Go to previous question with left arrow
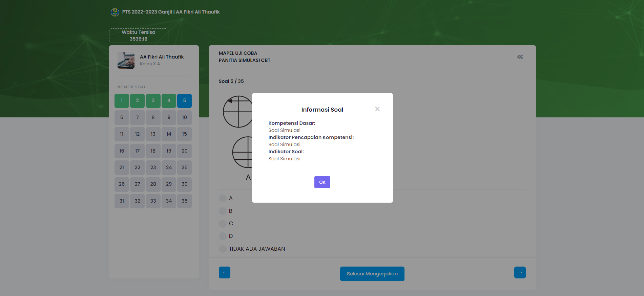The height and width of the screenshot is (296, 644). (224, 272)
